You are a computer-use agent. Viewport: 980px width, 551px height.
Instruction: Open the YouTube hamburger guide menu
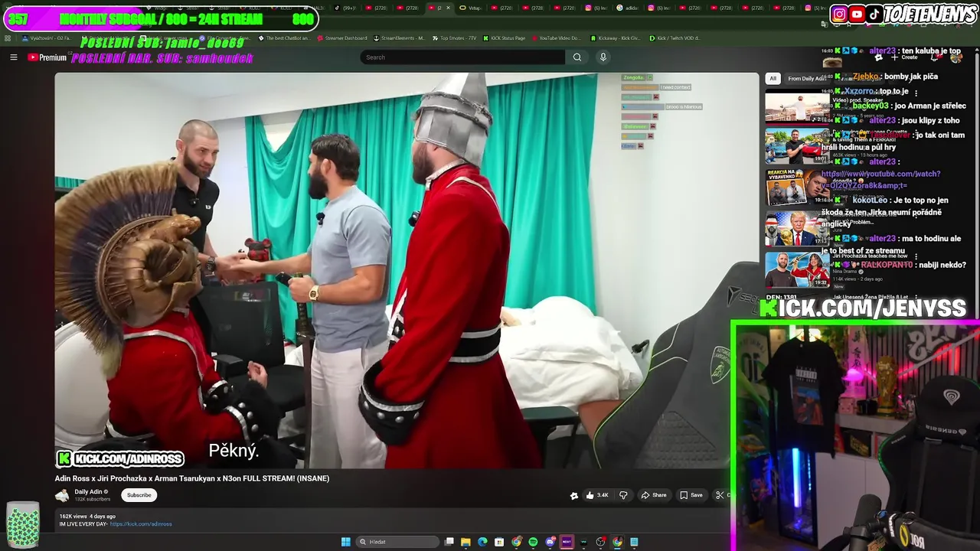(x=13, y=57)
